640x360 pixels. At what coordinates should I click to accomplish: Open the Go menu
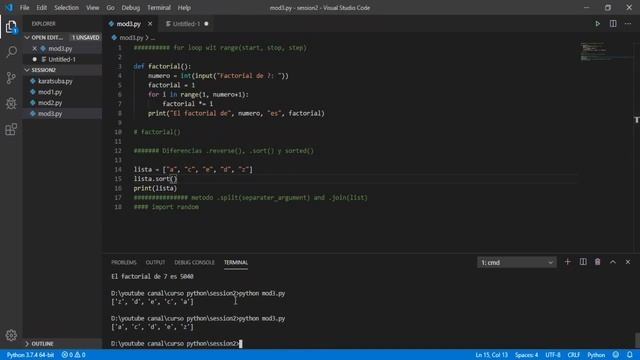[110, 8]
